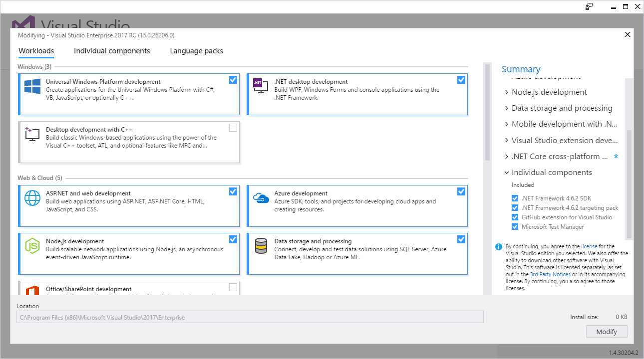Click the ASP.NET globe icon
The width and height of the screenshot is (644, 359).
pyautogui.click(x=32, y=197)
